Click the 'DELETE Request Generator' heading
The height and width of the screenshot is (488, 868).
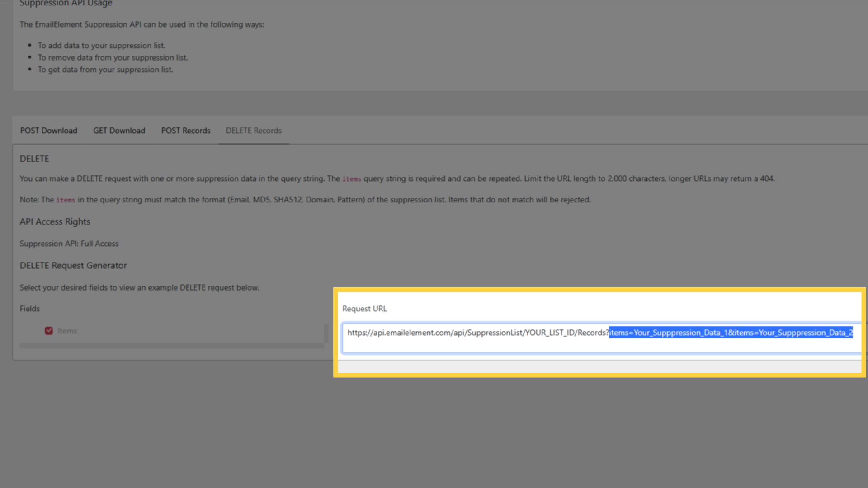point(73,266)
